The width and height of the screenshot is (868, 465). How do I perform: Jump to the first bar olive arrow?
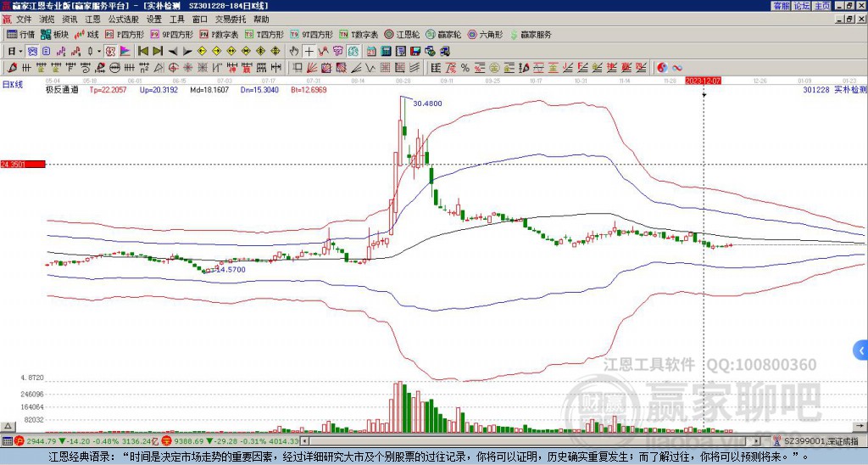tap(142, 52)
